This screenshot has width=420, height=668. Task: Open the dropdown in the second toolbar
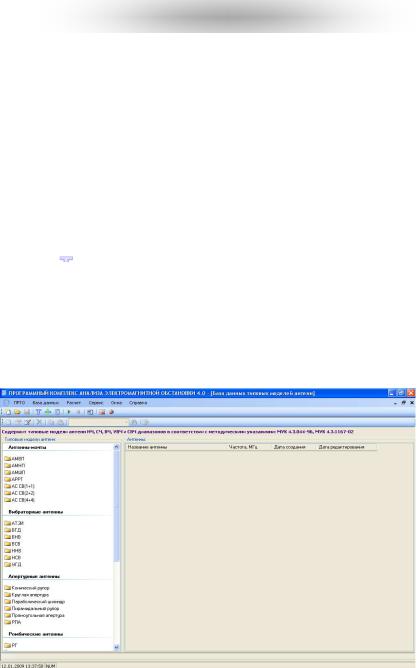pyautogui.click(x=126, y=422)
